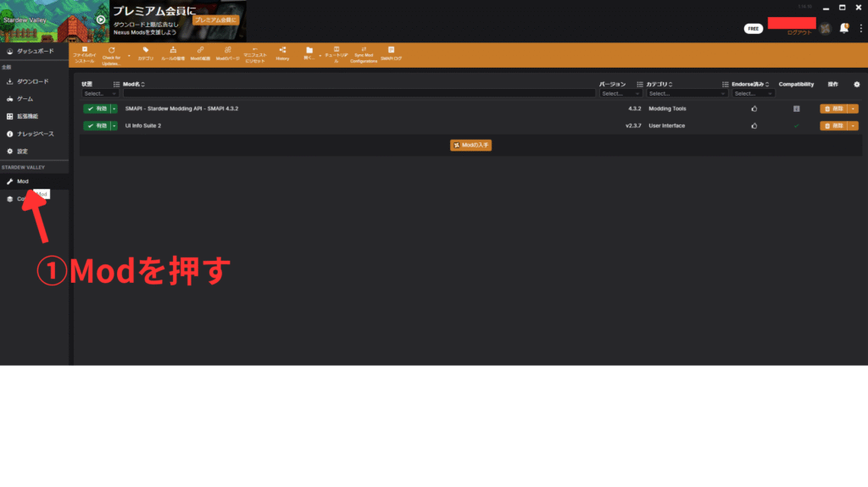
Task: Click the version cell v2.3.7
Action: coord(633,126)
